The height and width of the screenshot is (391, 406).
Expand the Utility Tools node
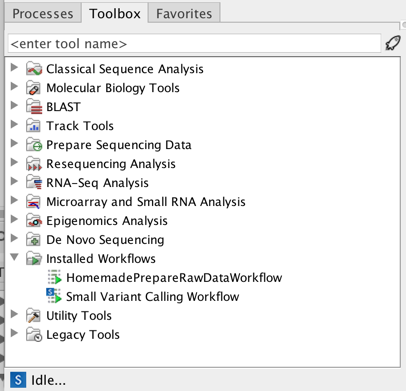[14, 314]
